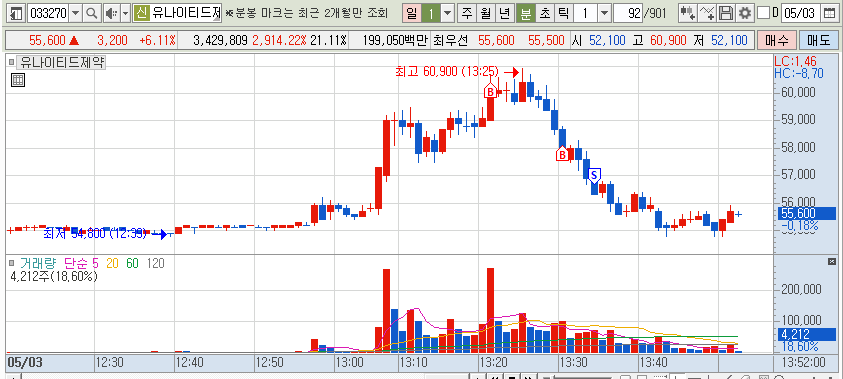Click the HC:-8,70 indicator text

[x=799, y=73]
